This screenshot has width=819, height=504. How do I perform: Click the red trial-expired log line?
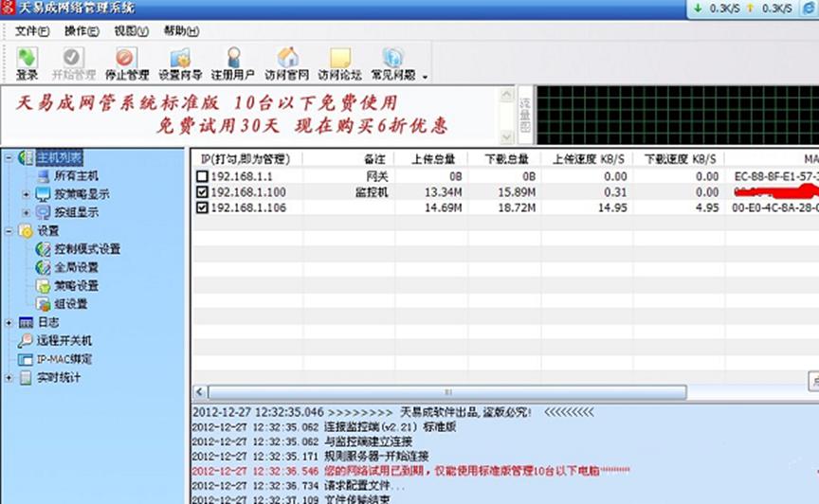pos(410,471)
